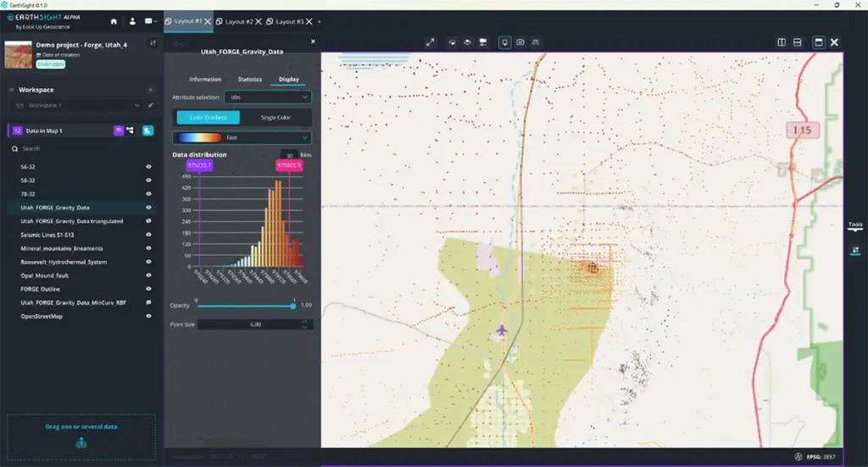Switch to the Layout #3 tab

[x=290, y=21]
